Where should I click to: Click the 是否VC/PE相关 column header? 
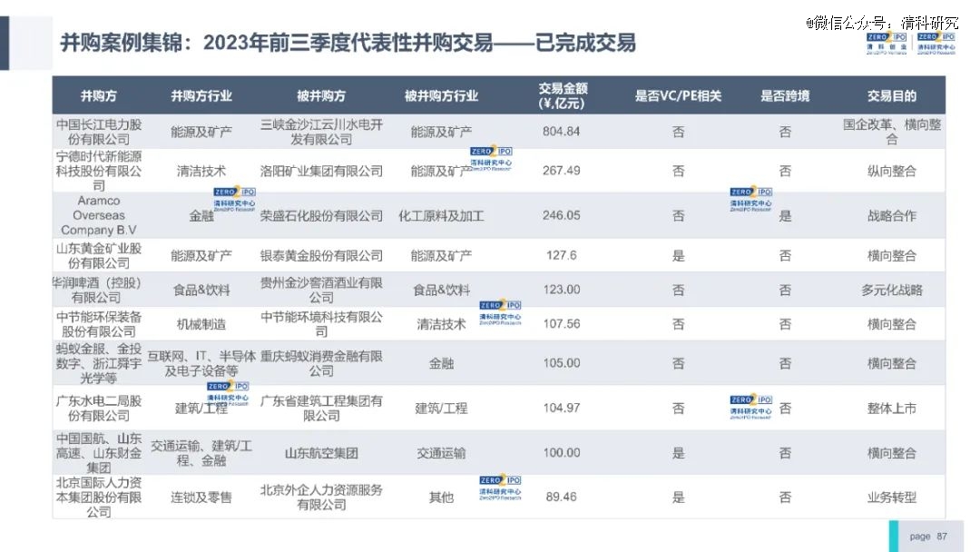[x=678, y=95]
